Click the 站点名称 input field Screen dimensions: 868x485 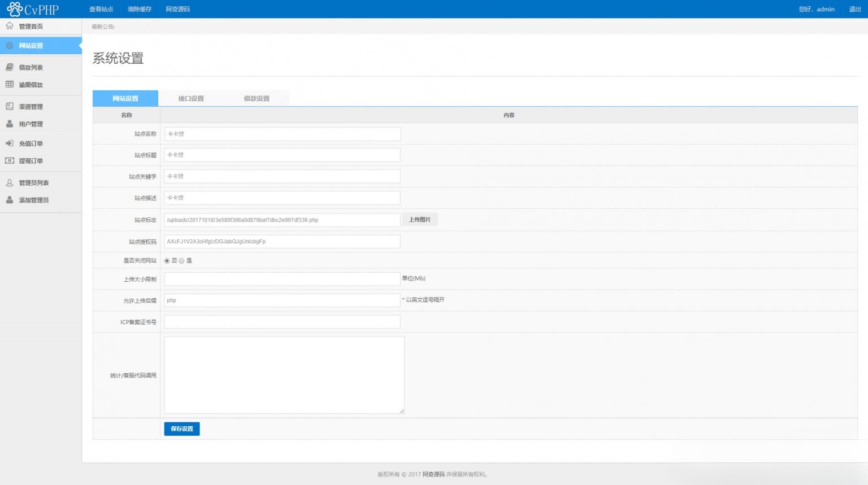282,134
